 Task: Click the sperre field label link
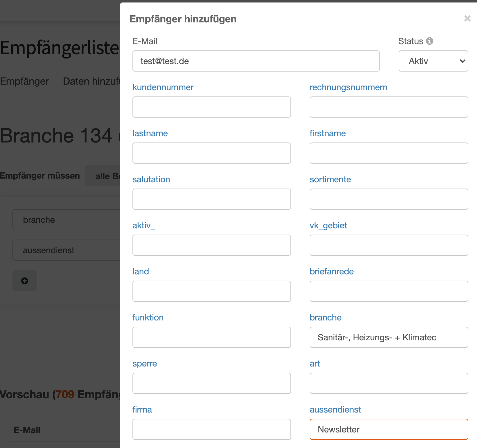point(145,364)
